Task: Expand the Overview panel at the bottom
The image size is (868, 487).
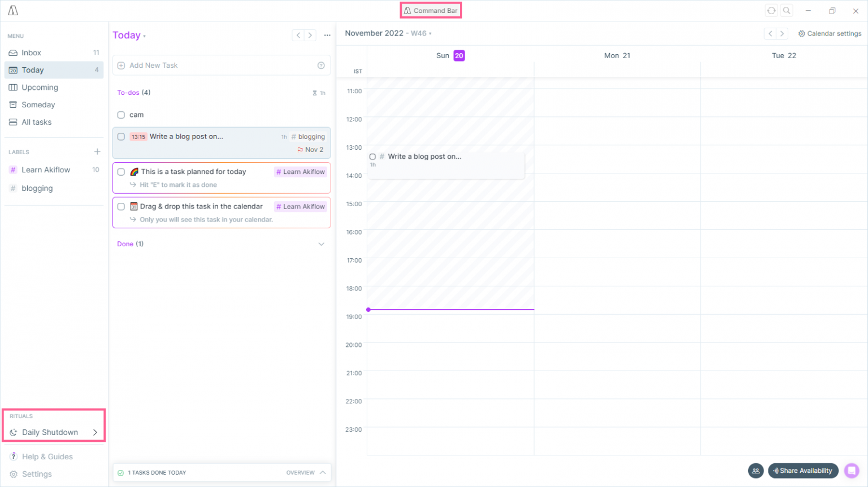Action: (323, 472)
